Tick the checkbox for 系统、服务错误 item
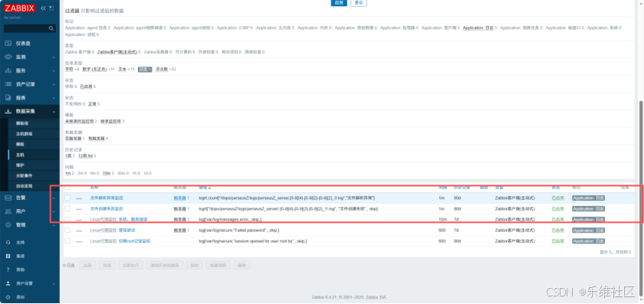644x304 pixels. click(67, 220)
